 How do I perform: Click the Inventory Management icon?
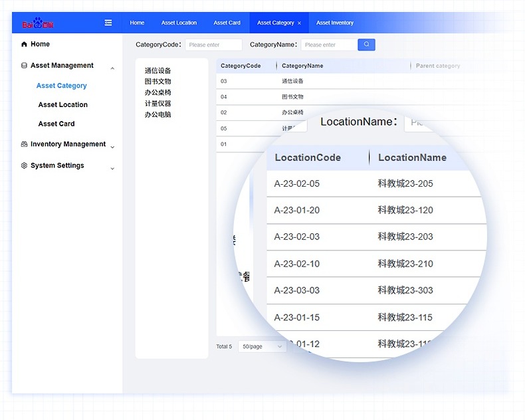(x=25, y=144)
